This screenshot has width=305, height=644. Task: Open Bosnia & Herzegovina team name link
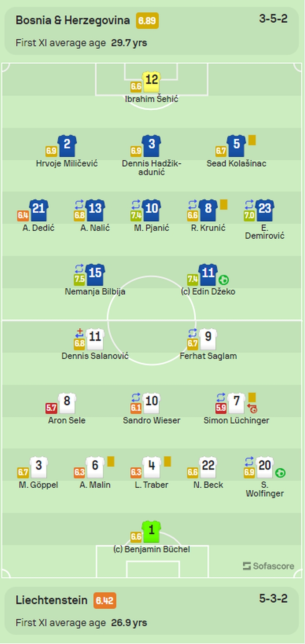[x=73, y=20]
